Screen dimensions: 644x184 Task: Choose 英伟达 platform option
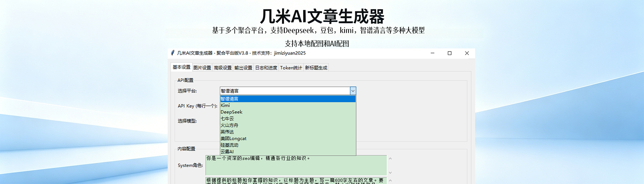(x=288, y=132)
